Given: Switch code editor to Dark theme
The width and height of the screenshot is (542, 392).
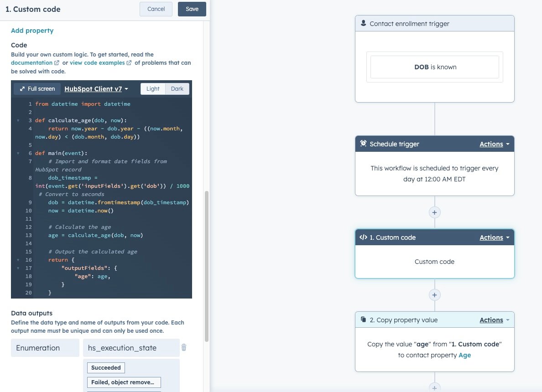Looking at the screenshot, I should click(x=177, y=88).
